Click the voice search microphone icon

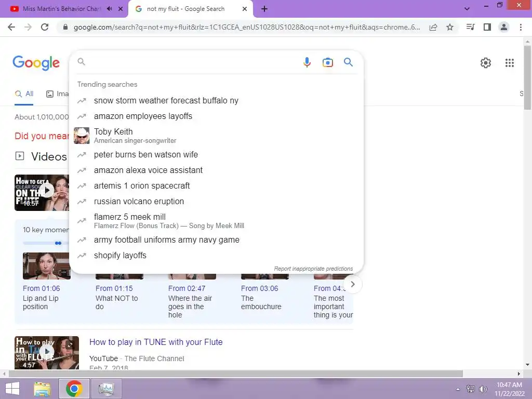click(307, 62)
